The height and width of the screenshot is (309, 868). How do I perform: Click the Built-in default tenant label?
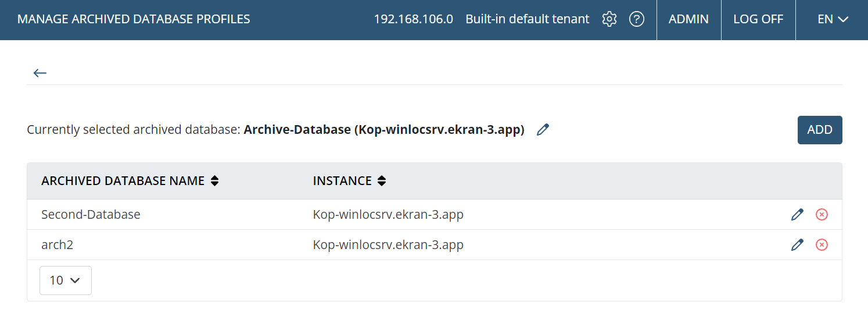(527, 19)
